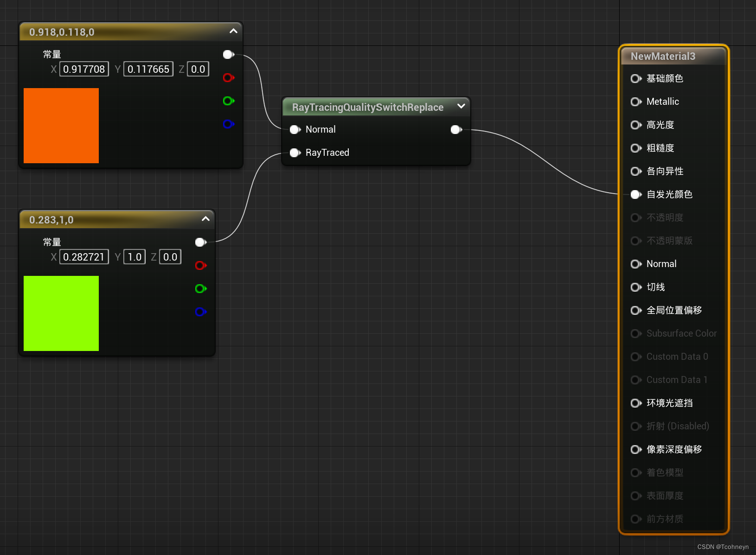This screenshot has width=756, height=555.
Task: Click the 各向异性 input pin on NewMaterial3
Action: 636,172
